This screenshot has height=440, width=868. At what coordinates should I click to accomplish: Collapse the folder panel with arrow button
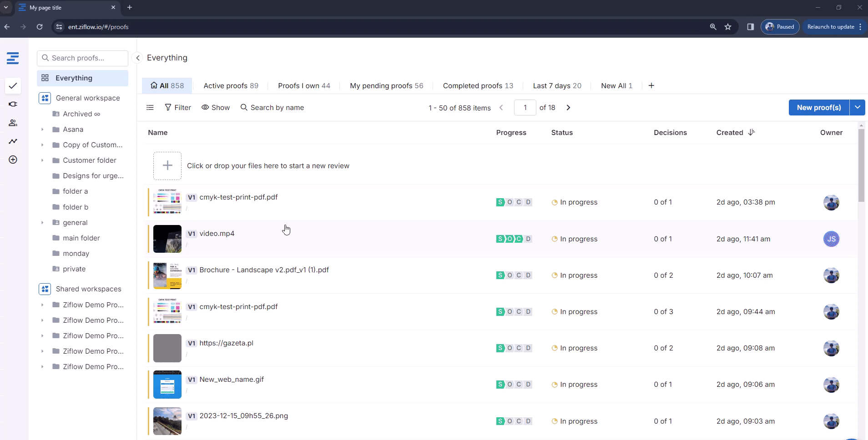[x=137, y=58]
